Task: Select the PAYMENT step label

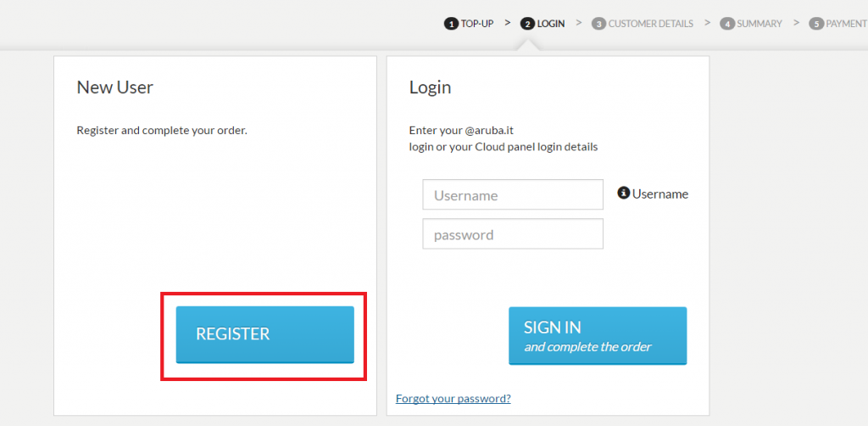Action: tap(846, 24)
